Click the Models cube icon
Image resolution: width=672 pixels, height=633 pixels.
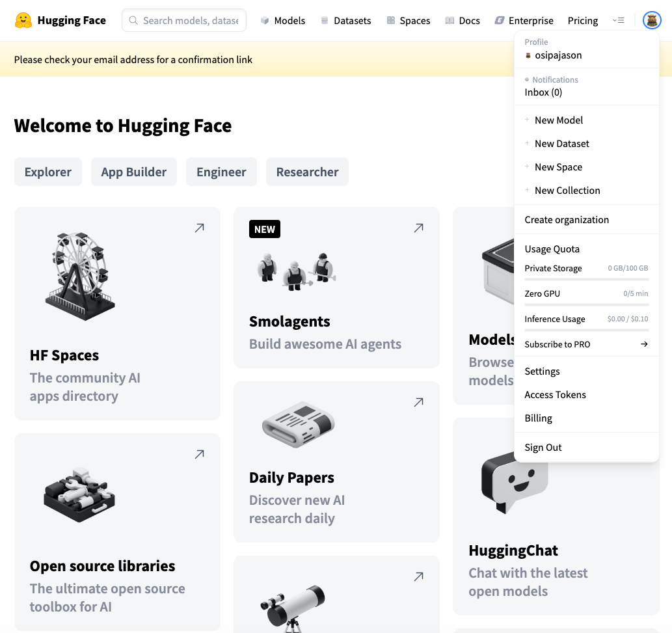[x=265, y=20]
